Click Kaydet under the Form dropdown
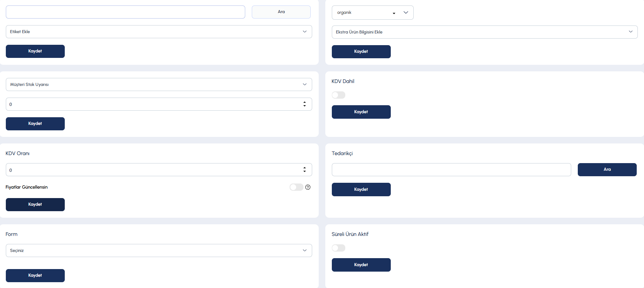Viewport: 644px width, 288px height. (x=35, y=276)
